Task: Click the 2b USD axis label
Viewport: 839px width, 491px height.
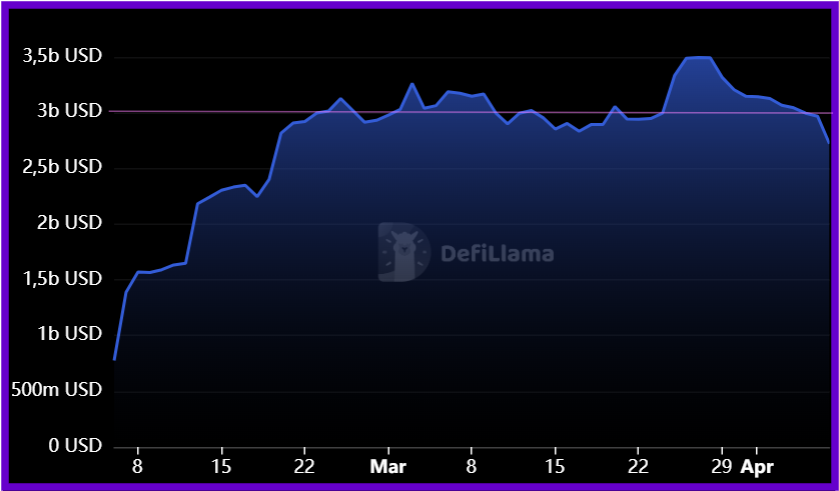Action: pos(69,223)
